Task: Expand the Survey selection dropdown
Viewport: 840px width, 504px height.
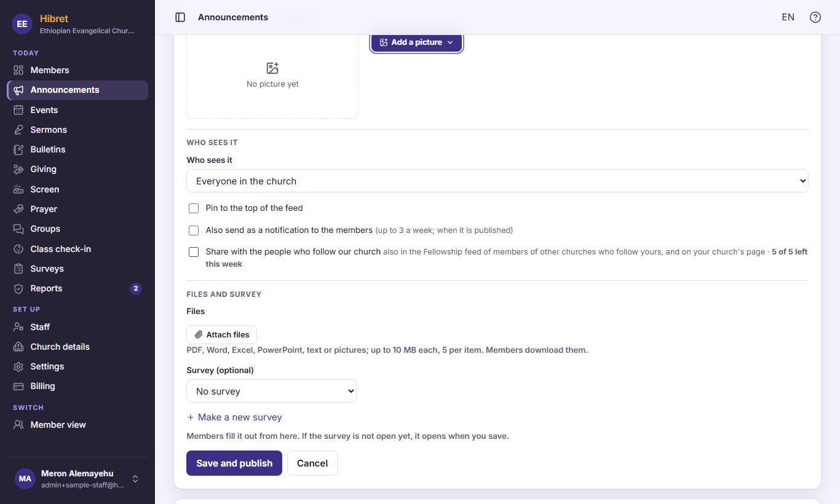Action: tap(271, 391)
